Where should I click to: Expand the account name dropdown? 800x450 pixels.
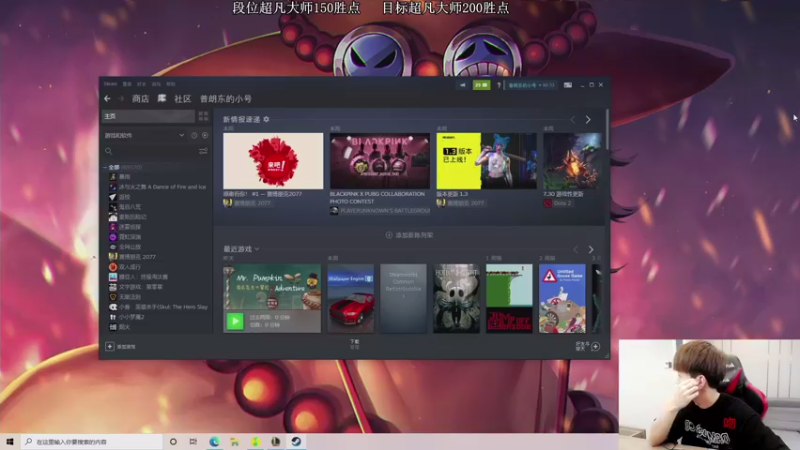pos(531,85)
